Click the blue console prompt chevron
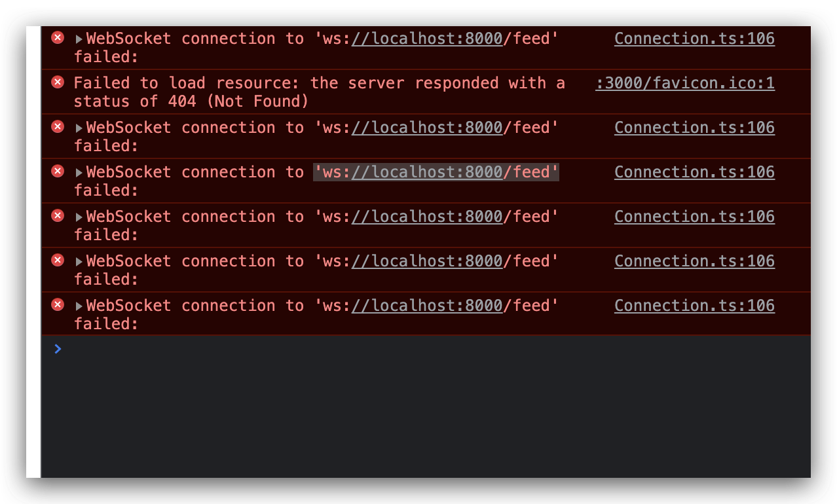Image resolution: width=837 pixels, height=504 pixels. pos(58,348)
